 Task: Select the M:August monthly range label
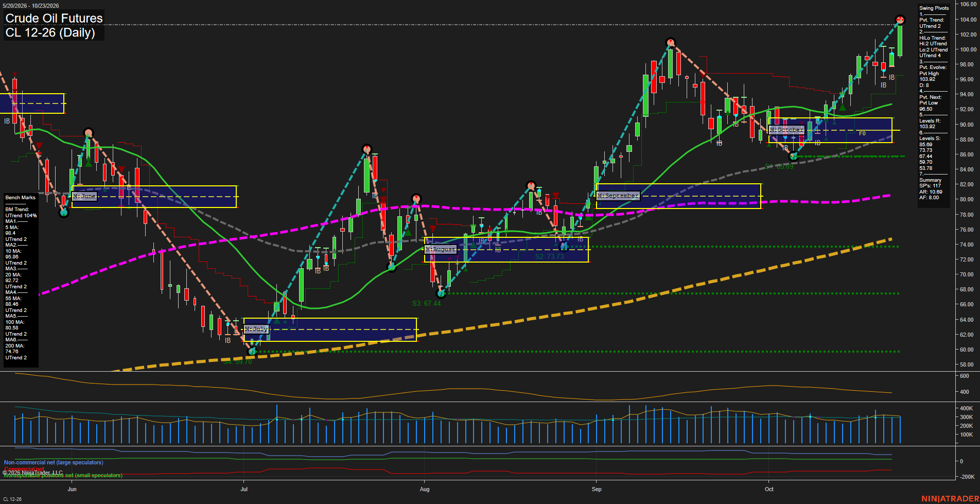(441, 249)
